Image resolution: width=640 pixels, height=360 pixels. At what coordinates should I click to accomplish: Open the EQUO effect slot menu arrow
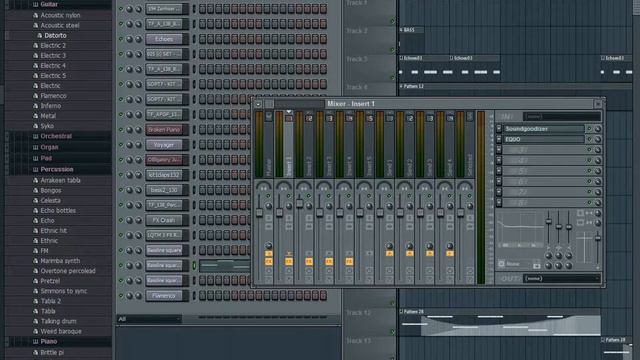point(499,139)
